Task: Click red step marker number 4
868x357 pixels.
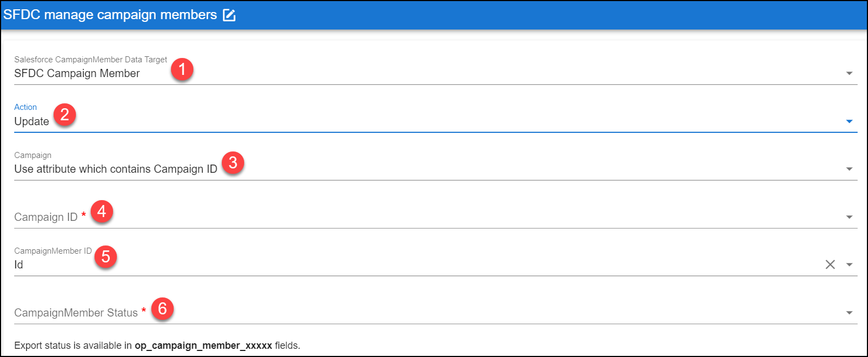Action: [x=102, y=211]
